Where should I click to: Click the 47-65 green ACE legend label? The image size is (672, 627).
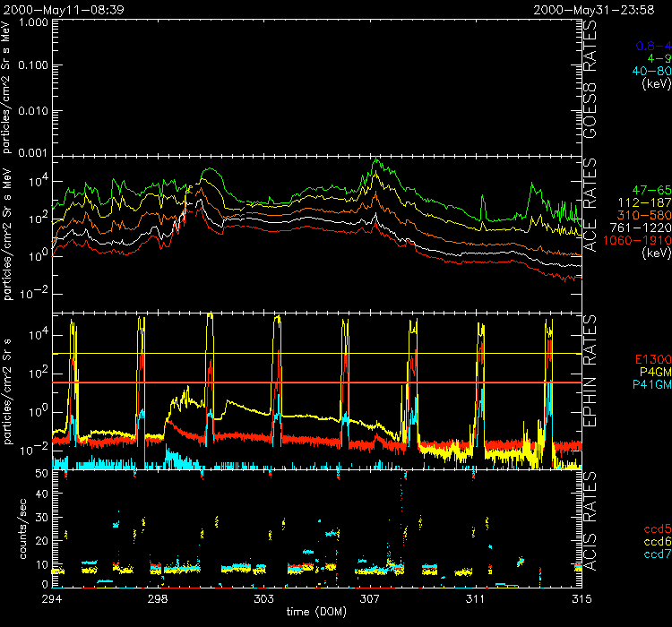pos(651,191)
